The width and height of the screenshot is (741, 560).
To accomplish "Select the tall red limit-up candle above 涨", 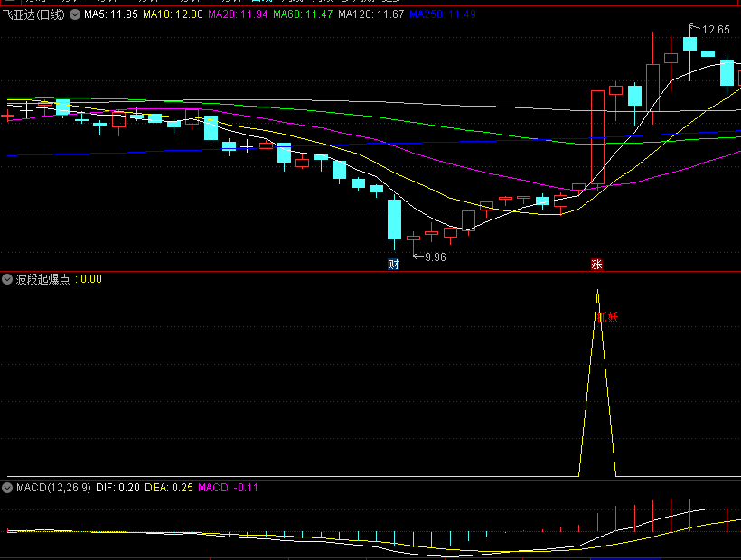I will pyautogui.click(x=598, y=137).
